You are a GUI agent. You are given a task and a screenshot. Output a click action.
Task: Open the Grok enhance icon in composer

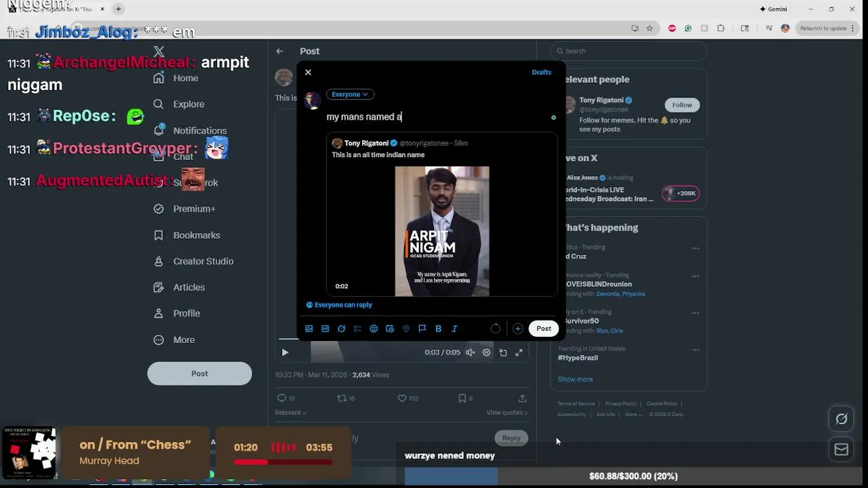click(342, 329)
